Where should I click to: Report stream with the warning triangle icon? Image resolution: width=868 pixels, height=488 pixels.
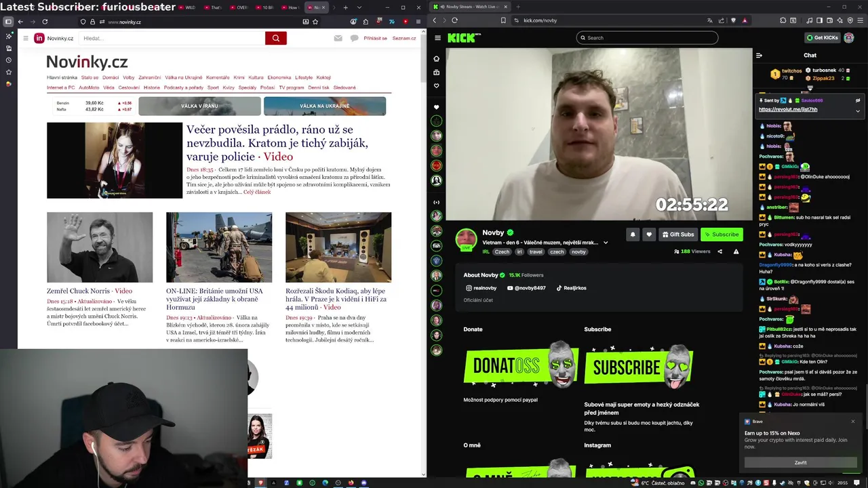tap(736, 251)
